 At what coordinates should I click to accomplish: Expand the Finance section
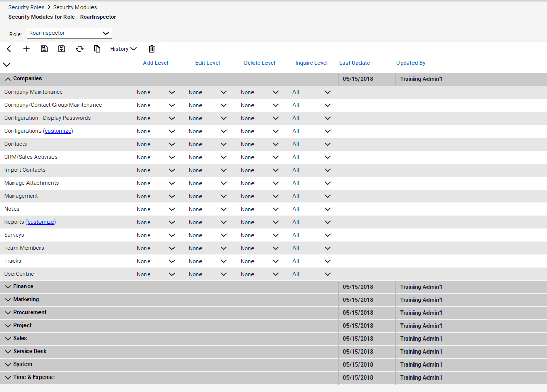click(x=8, y=286)
